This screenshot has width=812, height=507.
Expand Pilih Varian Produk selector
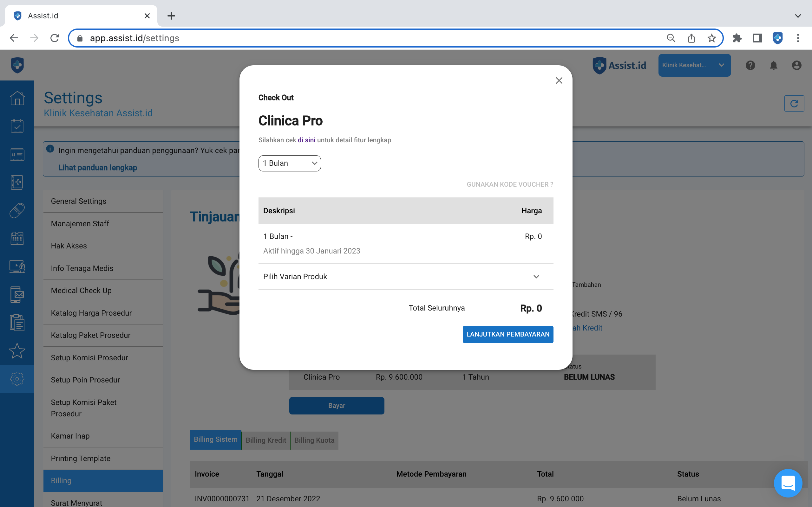tap(405, 277)
